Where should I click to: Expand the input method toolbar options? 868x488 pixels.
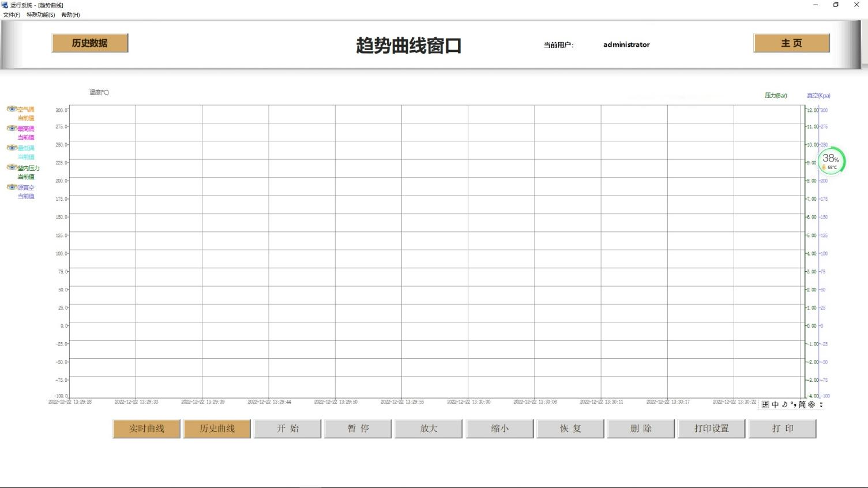[821, 405]
